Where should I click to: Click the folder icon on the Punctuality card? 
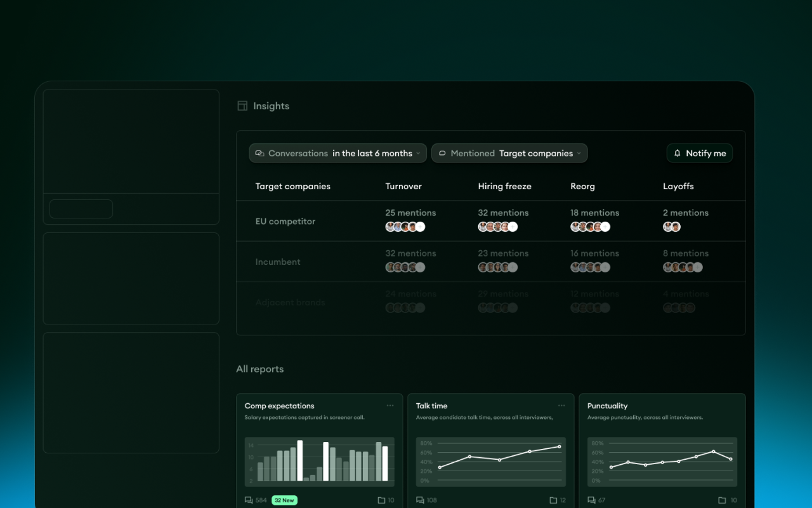[722, 500]
